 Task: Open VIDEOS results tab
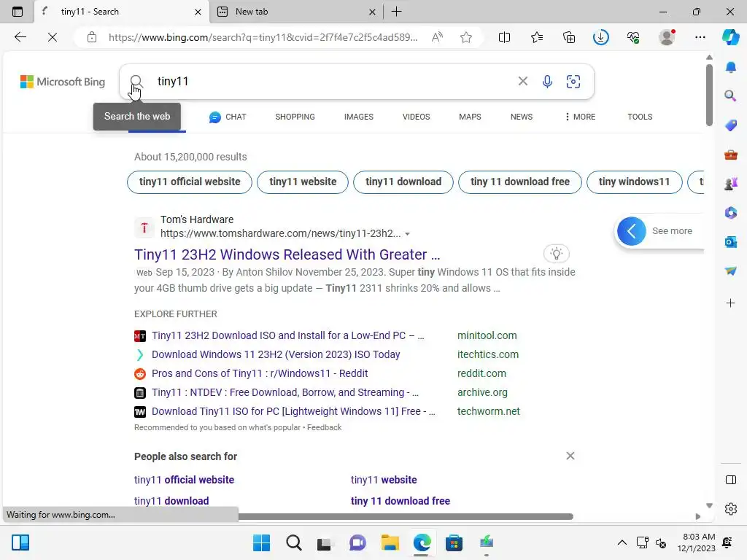[x=416, y=117]
